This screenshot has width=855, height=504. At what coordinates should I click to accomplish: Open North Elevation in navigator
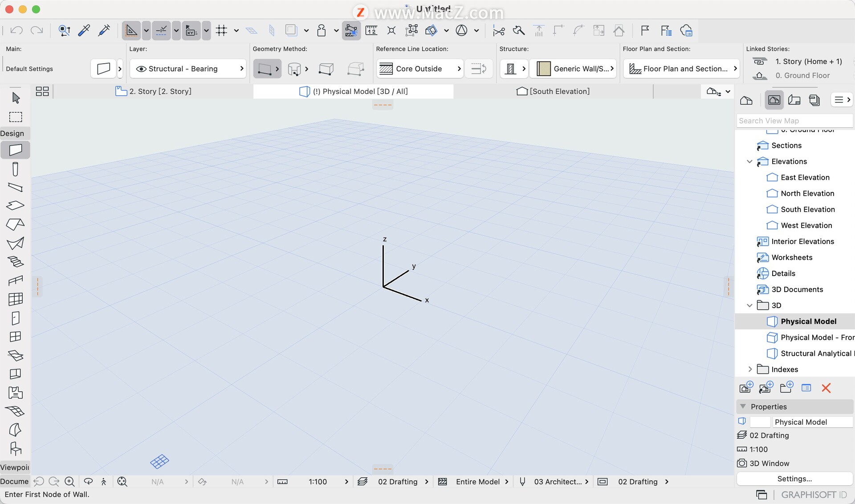pyautogui.click(x=807, y=193)
